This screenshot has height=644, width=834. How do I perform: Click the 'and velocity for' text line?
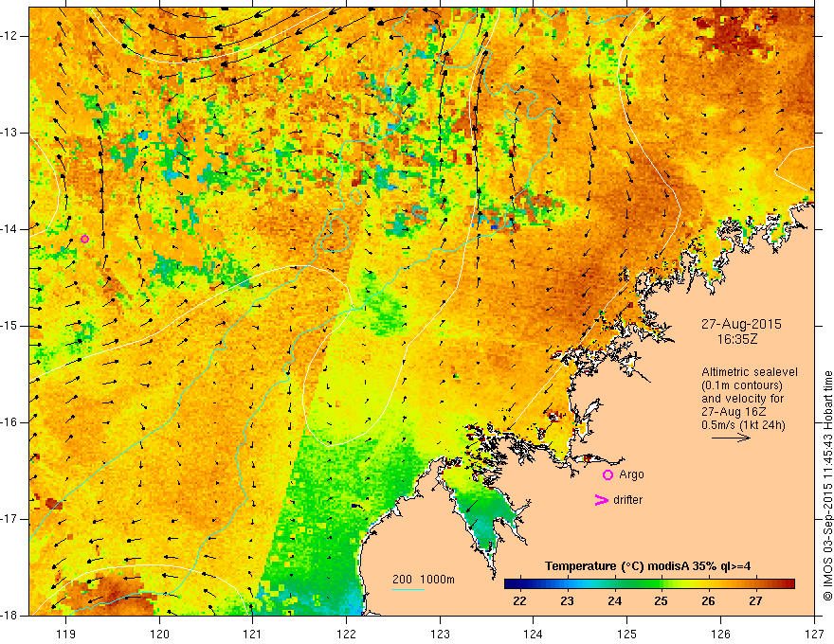tap(742, 399)
